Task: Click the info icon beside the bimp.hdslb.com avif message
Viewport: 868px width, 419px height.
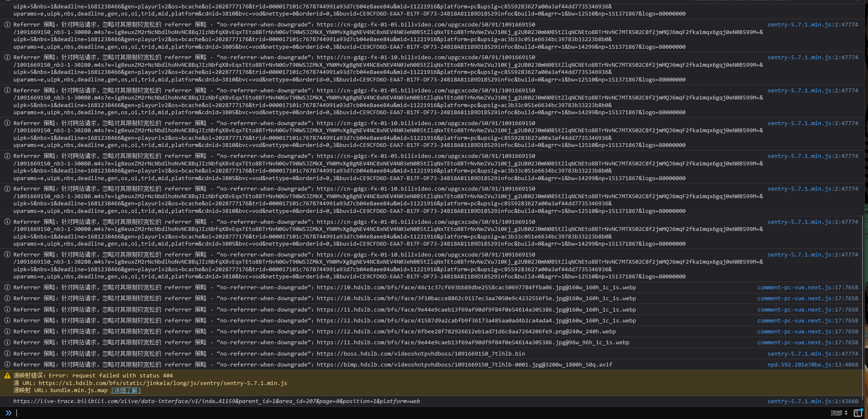Action: (7, 364)
